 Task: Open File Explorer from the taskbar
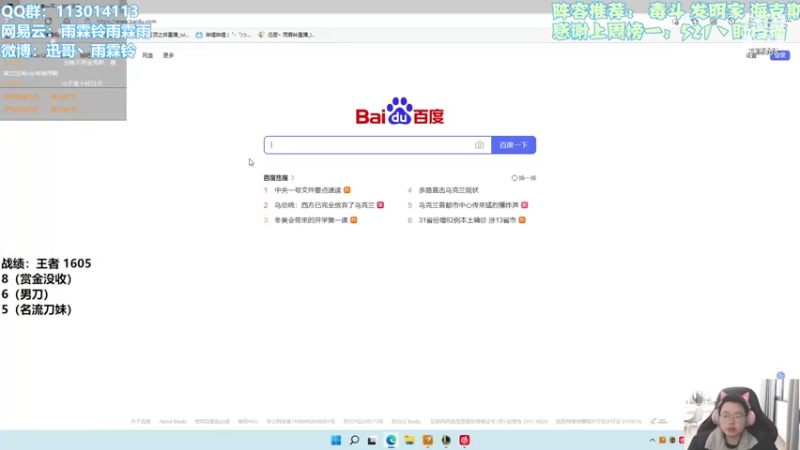tap(409, 440)
